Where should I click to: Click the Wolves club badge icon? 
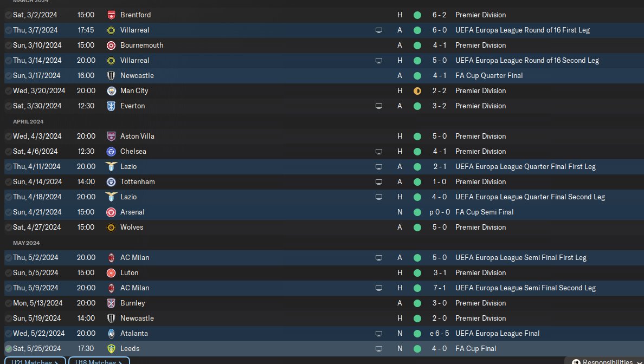pyautogui.click(x=111, y=227)
